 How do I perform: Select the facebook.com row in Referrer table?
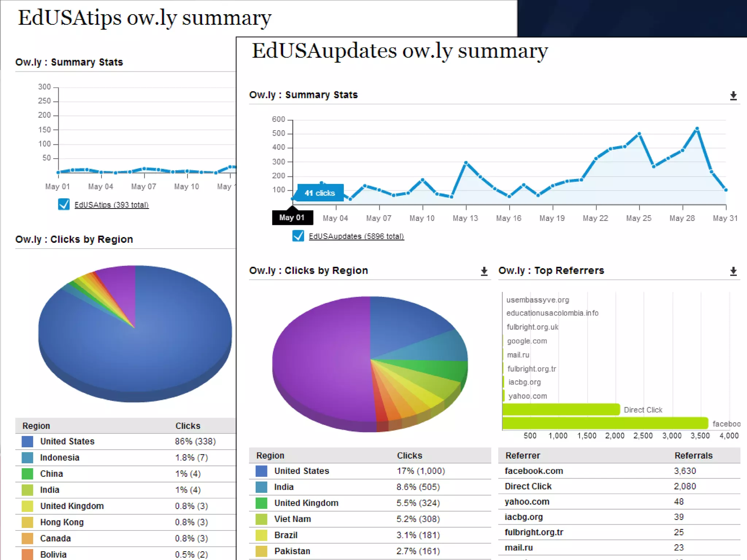tap(534, 471)
